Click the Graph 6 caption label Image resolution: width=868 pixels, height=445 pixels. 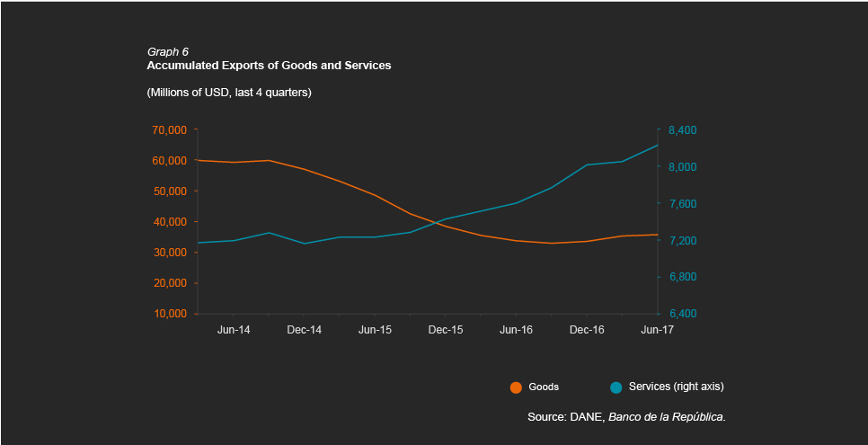pos(167,52)
